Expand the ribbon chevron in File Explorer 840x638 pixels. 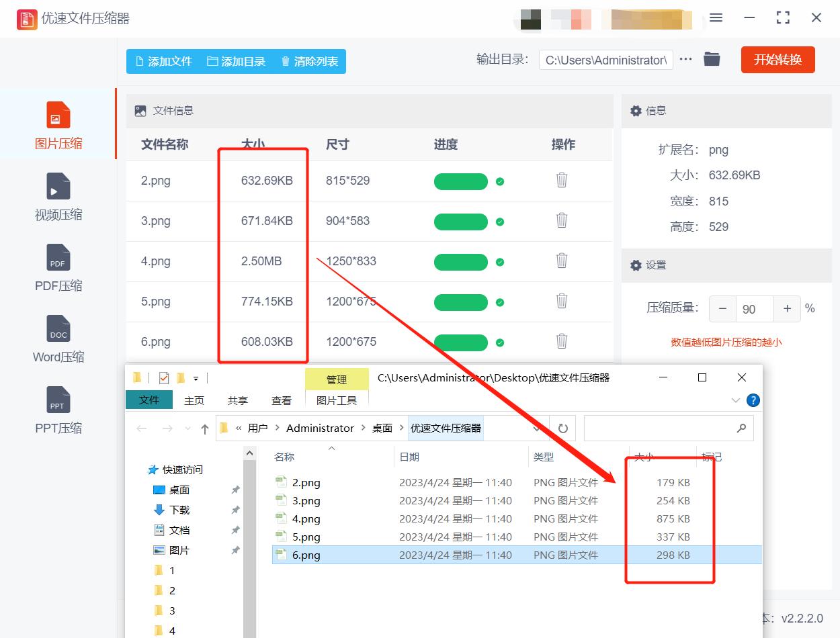[734, 400]
